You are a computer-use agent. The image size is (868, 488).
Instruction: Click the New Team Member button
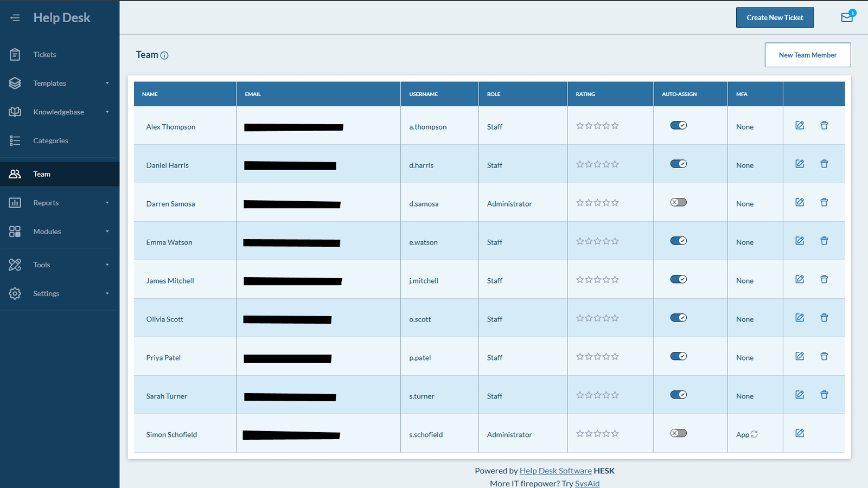pos(807,55)
